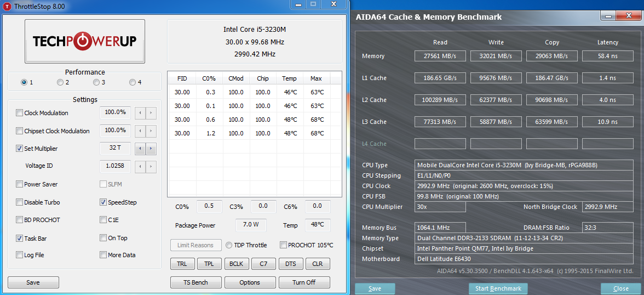
Task: Click L1 Cache Read value 186.65 GB/s
Action: (x=440, y=78)
